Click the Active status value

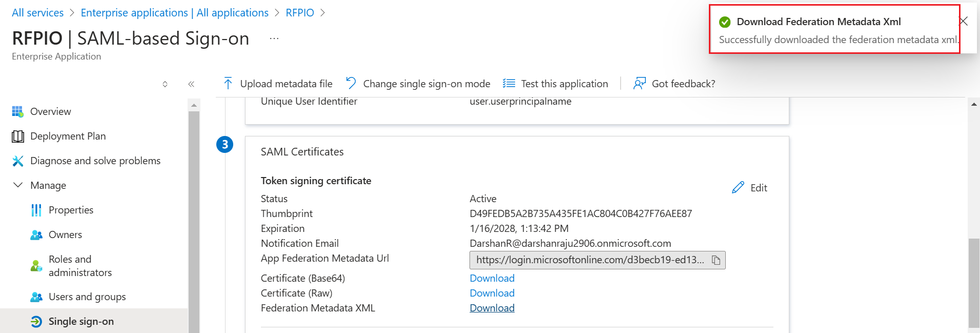coord(483,199)
